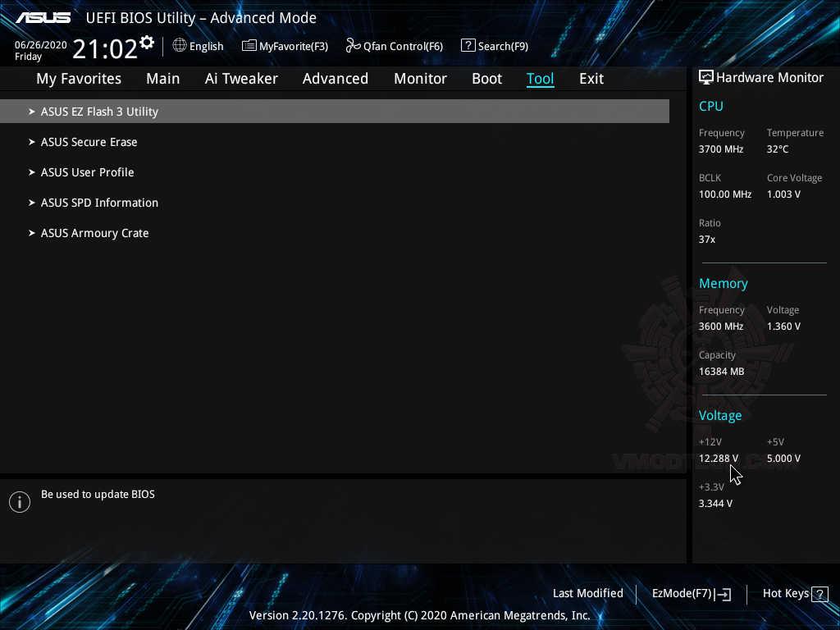This screenshot has height=630, width=840.
Task: Click the EzMode exit arrow icon
Action: click(x=723, y=594)
